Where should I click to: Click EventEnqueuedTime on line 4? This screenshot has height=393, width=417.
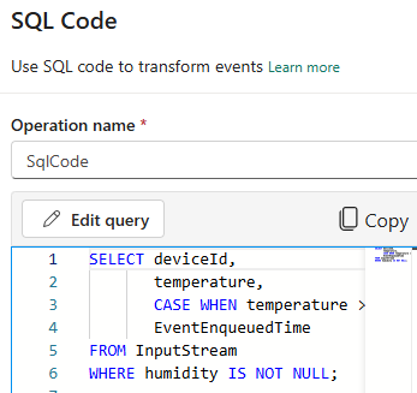[232, 328]
